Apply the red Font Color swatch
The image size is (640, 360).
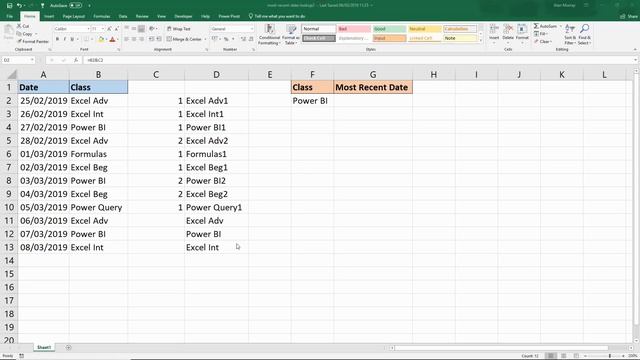click(x=112, y=40)
